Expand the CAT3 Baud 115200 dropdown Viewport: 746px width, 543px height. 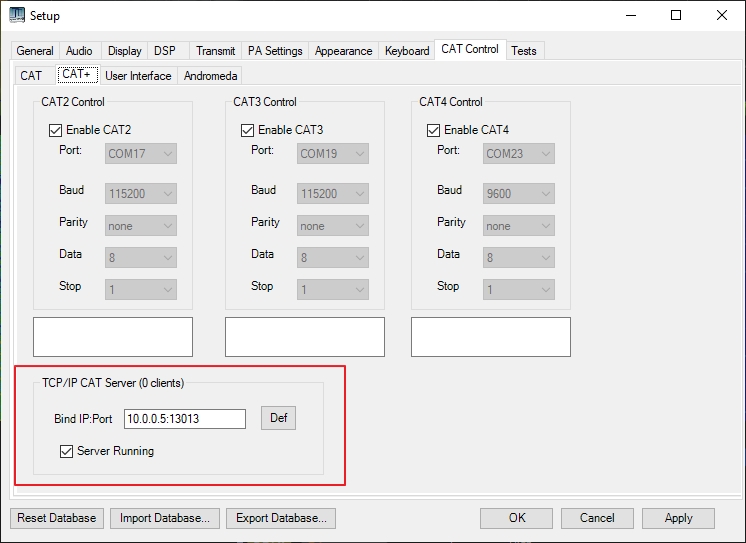point(333,194)
